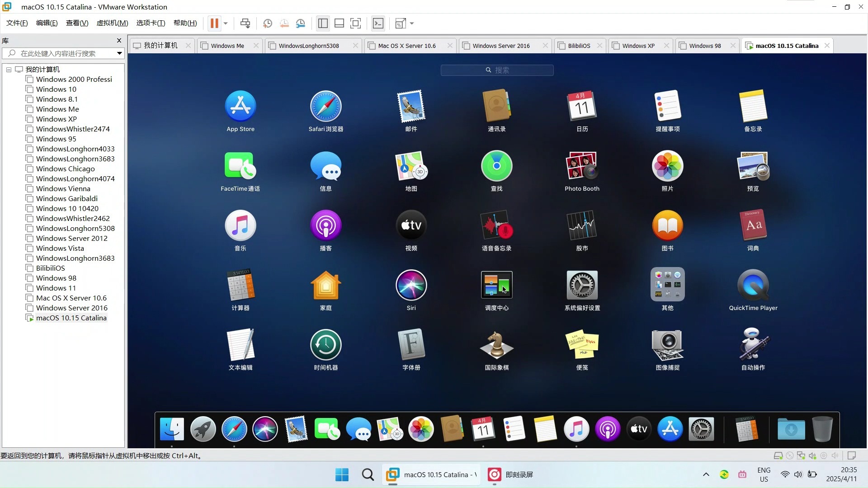Click Send Ctrl+Alt+Del toolbar icon
This screenshot has width=868, height=488.
coord(245,23)
